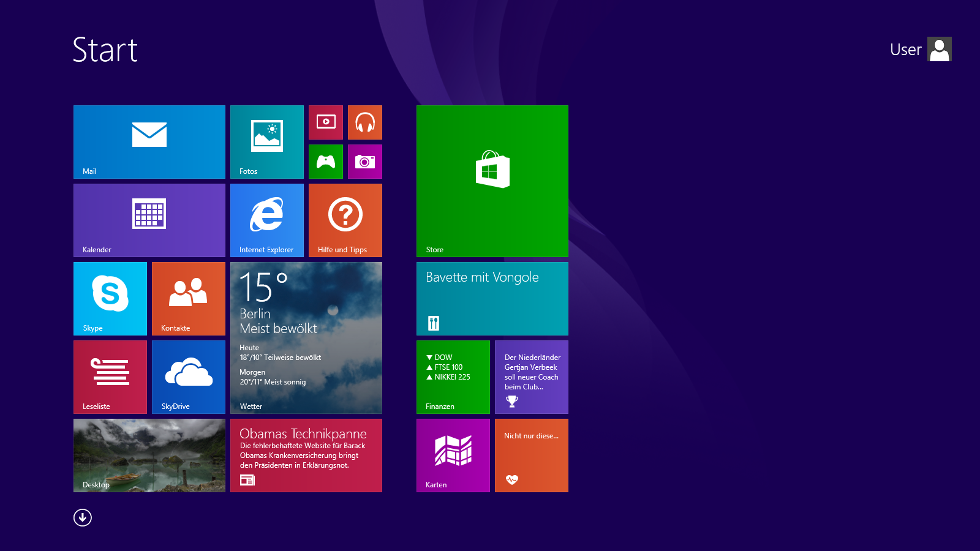Open Hilfe und Tipps tile
980x551 pixels.
click(345, 220)
